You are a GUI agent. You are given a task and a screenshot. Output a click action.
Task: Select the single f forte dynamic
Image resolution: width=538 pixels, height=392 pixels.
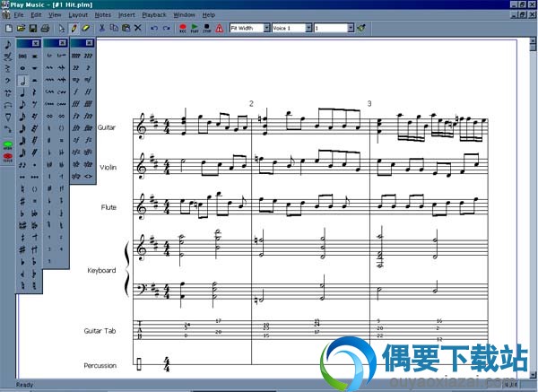point(76,91)
